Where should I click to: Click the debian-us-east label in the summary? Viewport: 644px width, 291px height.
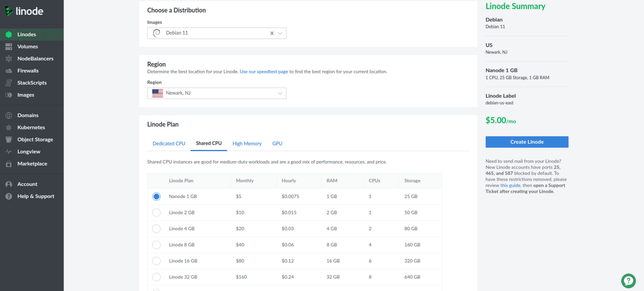pyautogui.click(x=500, y=103)
